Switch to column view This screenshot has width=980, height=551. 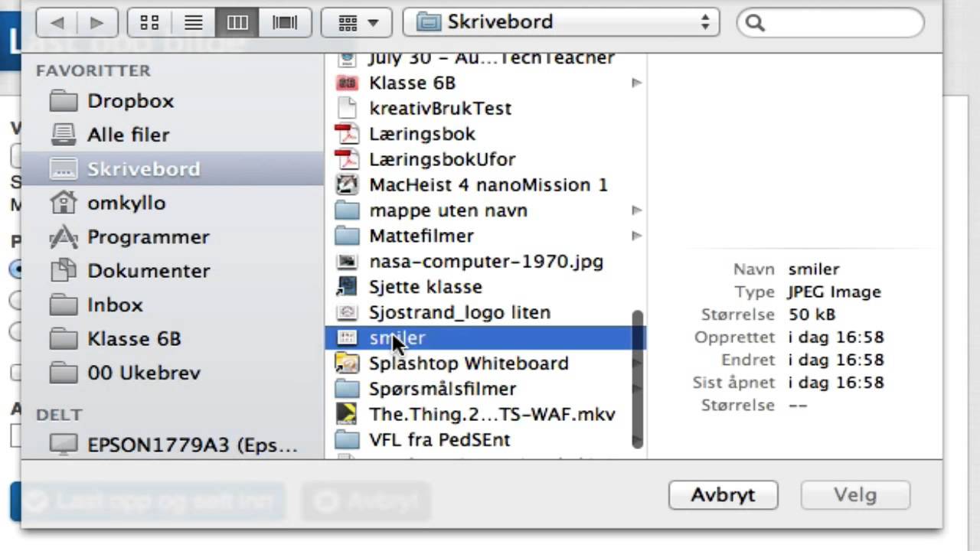(237, 23)
